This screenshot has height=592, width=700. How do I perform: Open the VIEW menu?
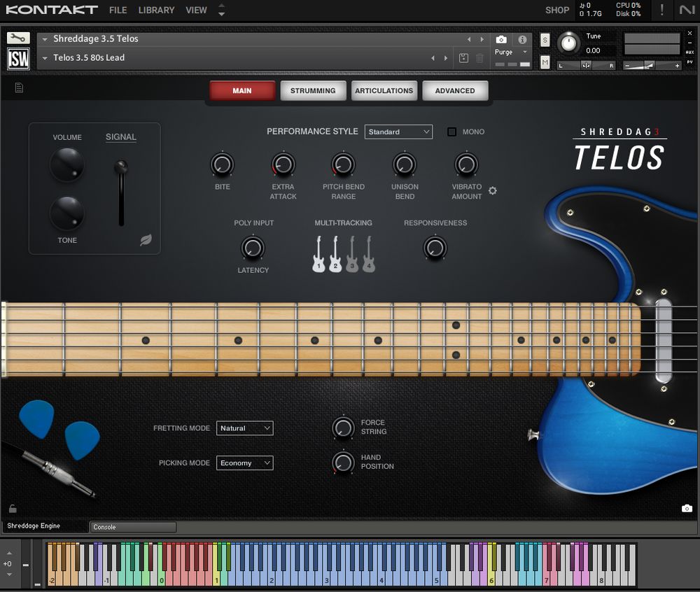pyautogui.click(x=197, y=10)
